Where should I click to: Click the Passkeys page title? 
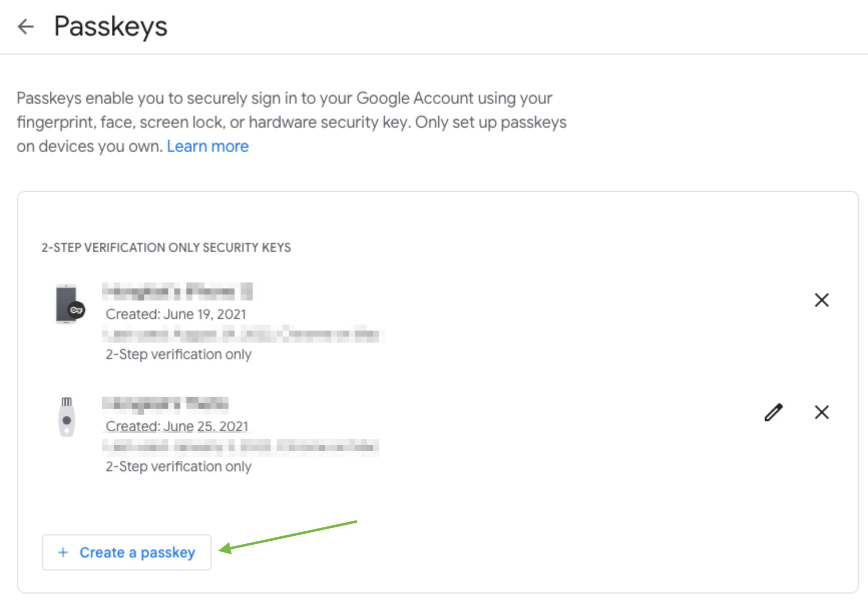(111, 27)
